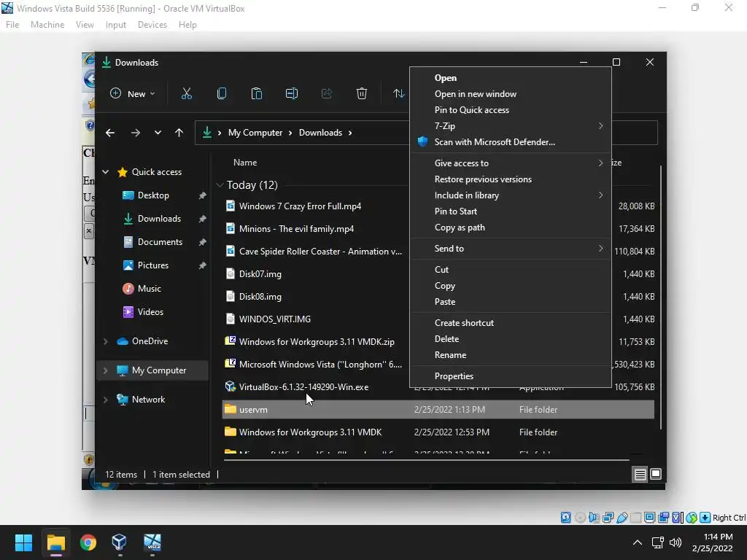The width and height of the screenshot is (747, 560).
Task: Select Pictures in navigation pane
Action: (x=153, y=265)
